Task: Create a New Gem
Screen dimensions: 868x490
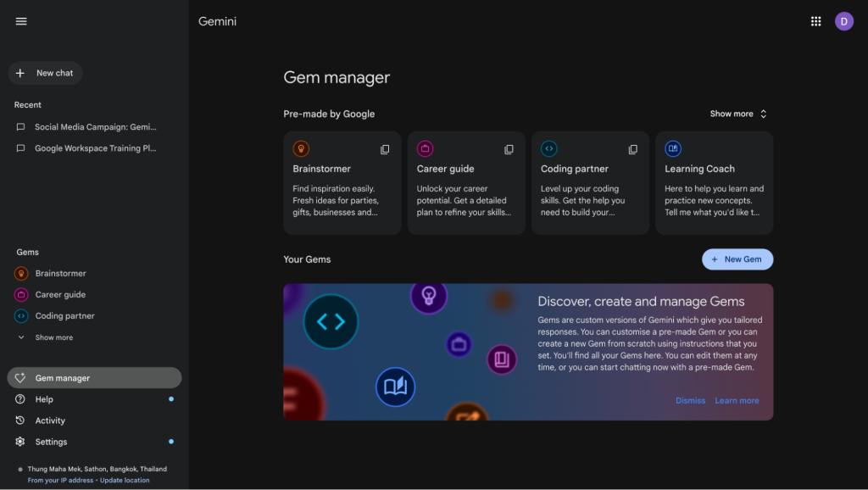Action: [x=737, y=259]
